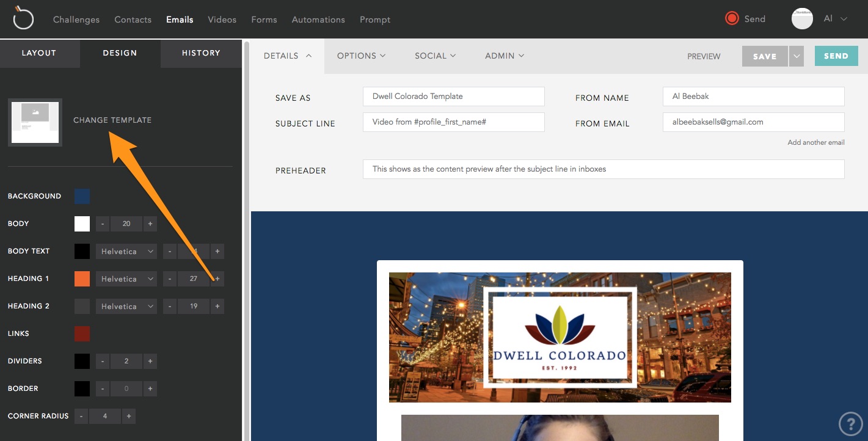868x441 pixels.
Task: Decrease CORNER RADIUS with minus
Action: point(81,416)
